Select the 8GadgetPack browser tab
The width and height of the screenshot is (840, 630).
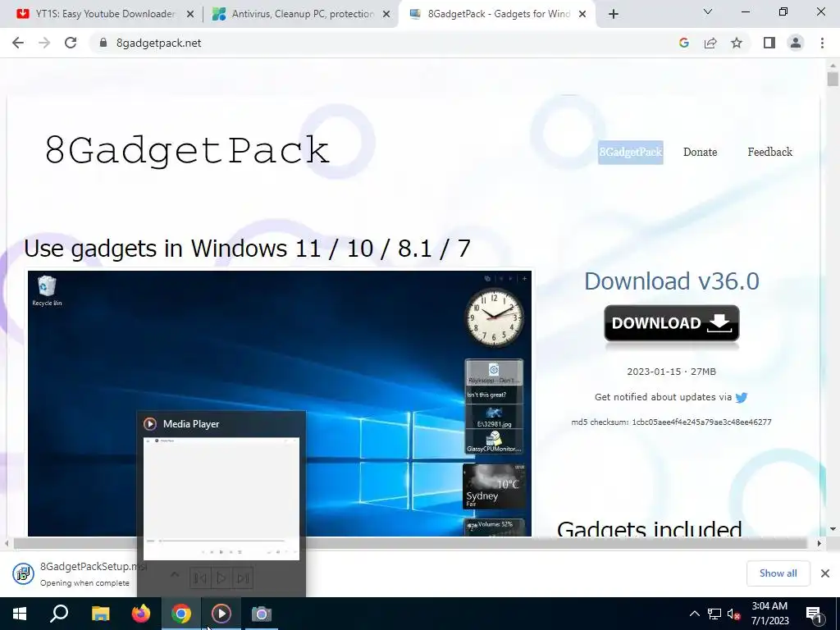[x=498, y=14]
